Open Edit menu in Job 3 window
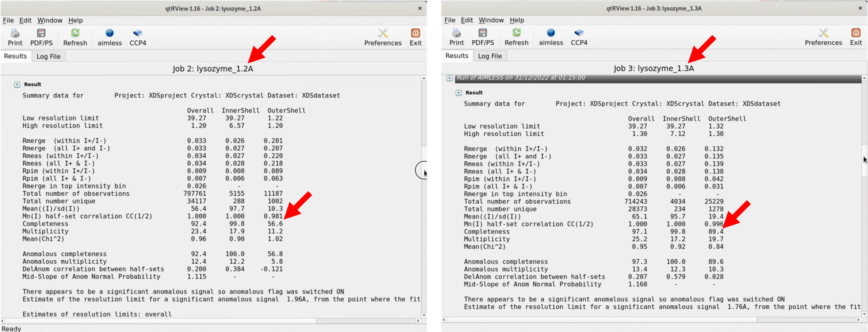The height and width of the screenshot is (332, 868). 467,20
